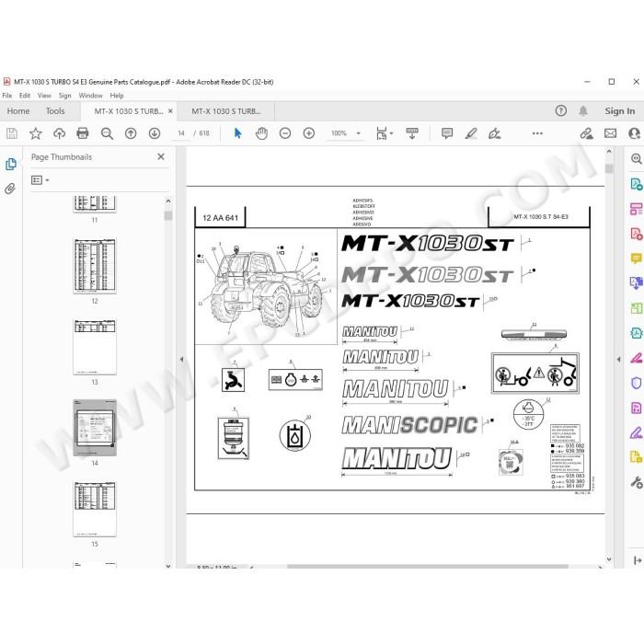Image resolution: width=644 pixels, height=644 pixels.
Task: Select page 13 thumbnail
Action: (95, 346)
